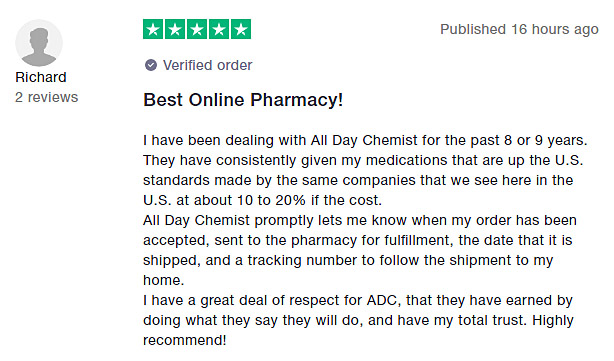Click the word 'ADC' in the review
Screen dimensions: 614x361
[382, 300]
